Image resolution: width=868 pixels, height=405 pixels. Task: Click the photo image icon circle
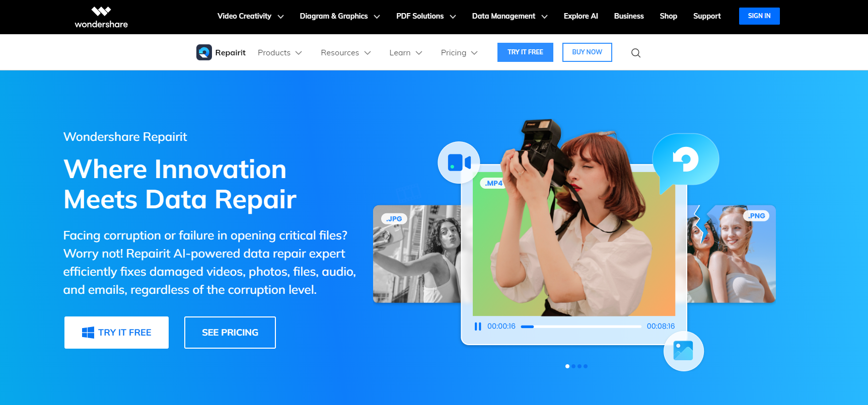683,351
